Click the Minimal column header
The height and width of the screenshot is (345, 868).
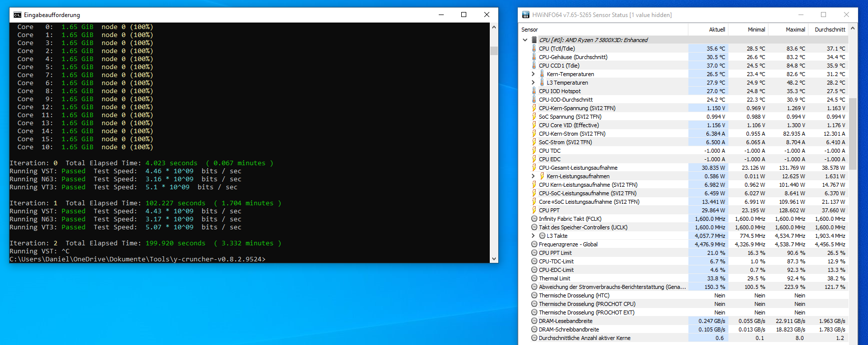748,30
